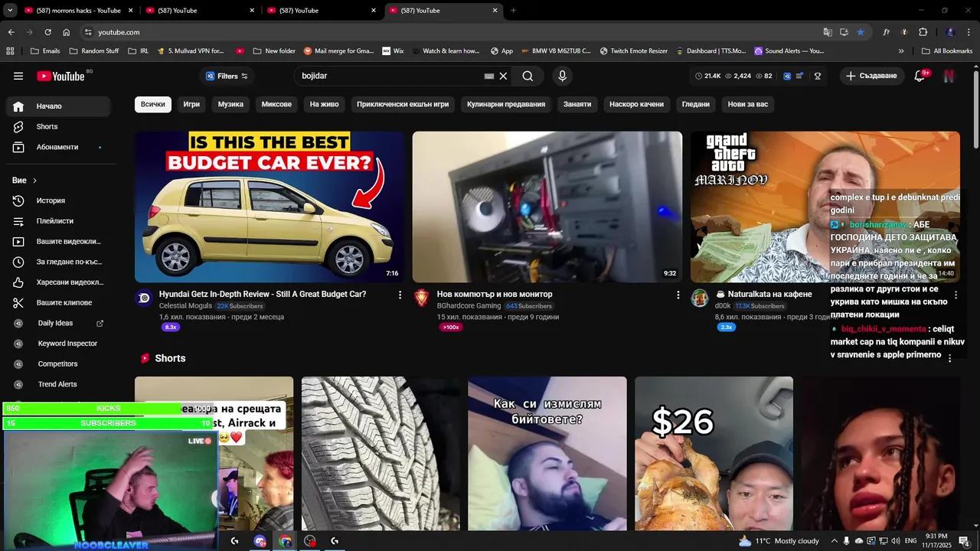This screenshot has width=980, height=551.
Task: Open Chrome extensions puzzle icon
Action: point(923,32)
